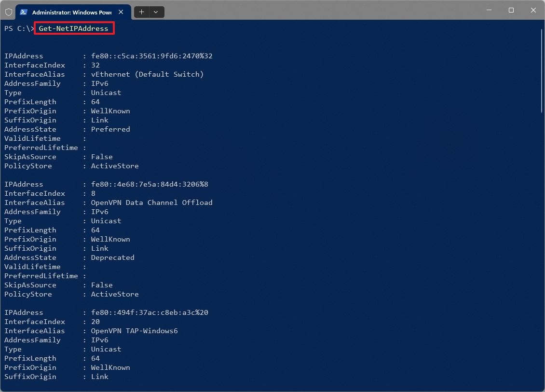
Task: Click the vEthernet (Default Switch) alias text
Action: [148, 74]
